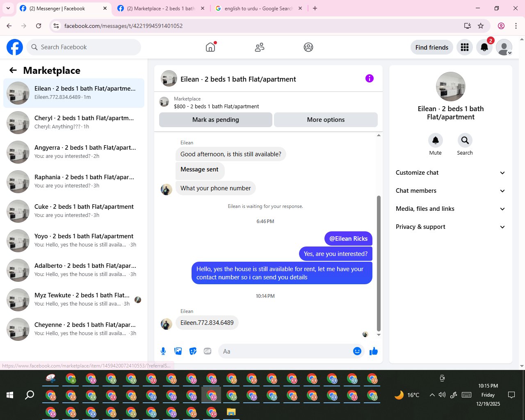Viewport: 525px width, 420px height.
Task: Open a new browser tab
Action: click(x=315, y=8)
